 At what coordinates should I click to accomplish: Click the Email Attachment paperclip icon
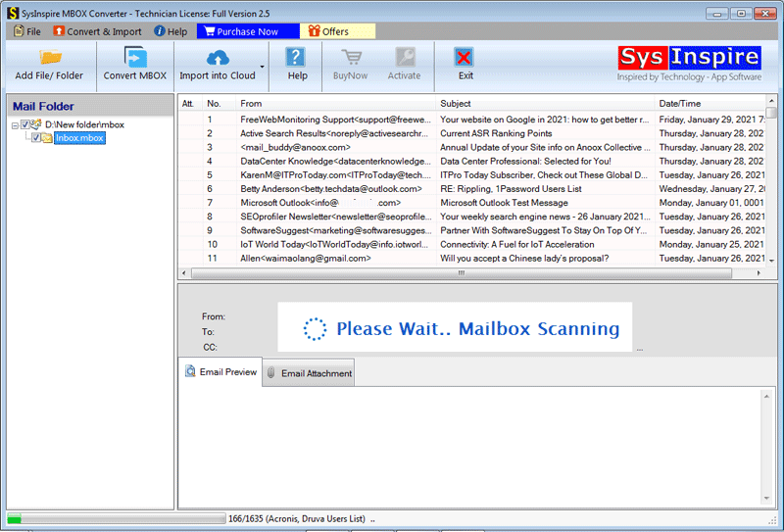coord(271,373)
